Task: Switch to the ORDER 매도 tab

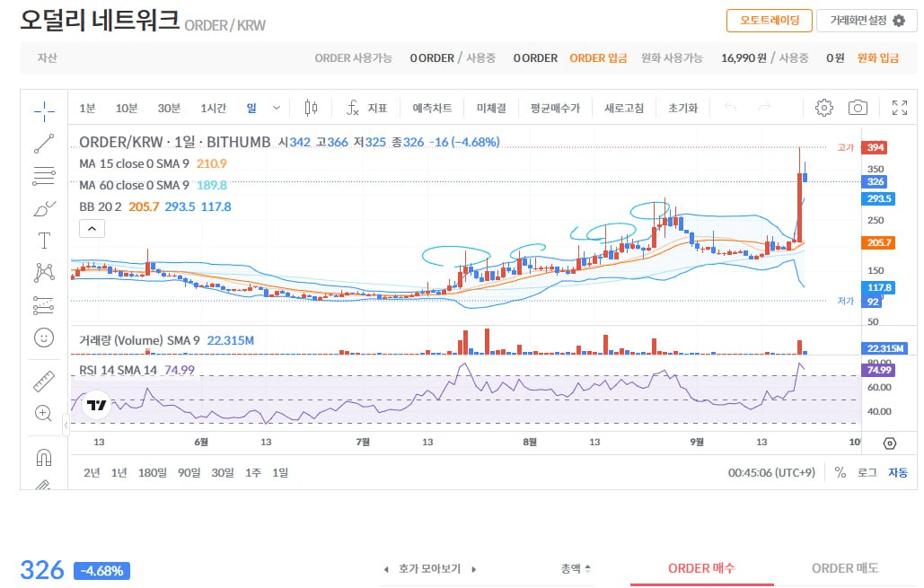Action: click(845, 568)
